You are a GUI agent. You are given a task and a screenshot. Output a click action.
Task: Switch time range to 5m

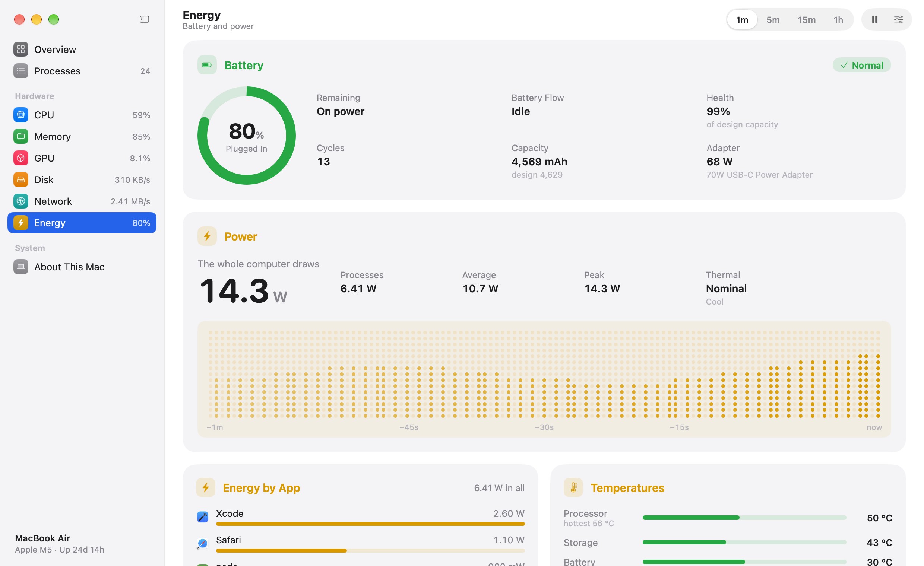[x=773, y=19]
